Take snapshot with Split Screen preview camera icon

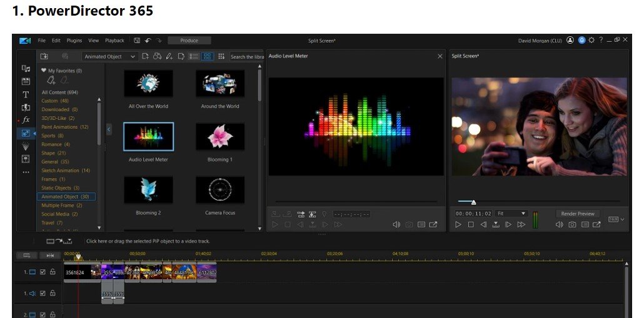point(572,224)
